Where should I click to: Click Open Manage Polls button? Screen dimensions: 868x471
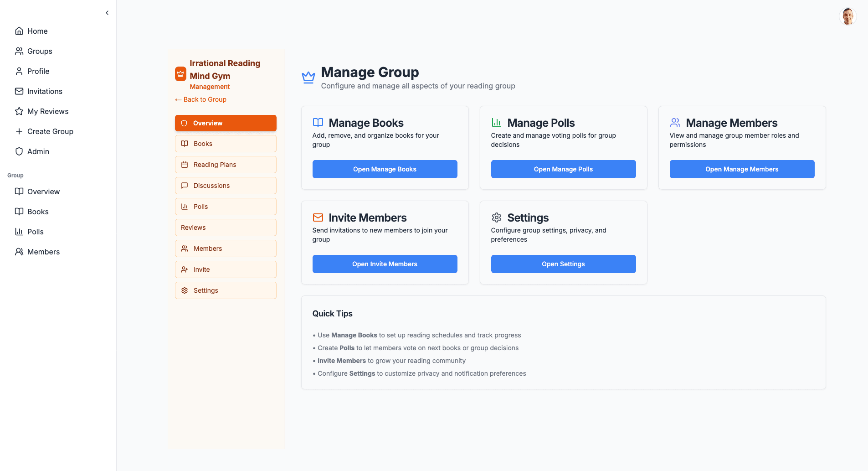[x=563, y=169]
